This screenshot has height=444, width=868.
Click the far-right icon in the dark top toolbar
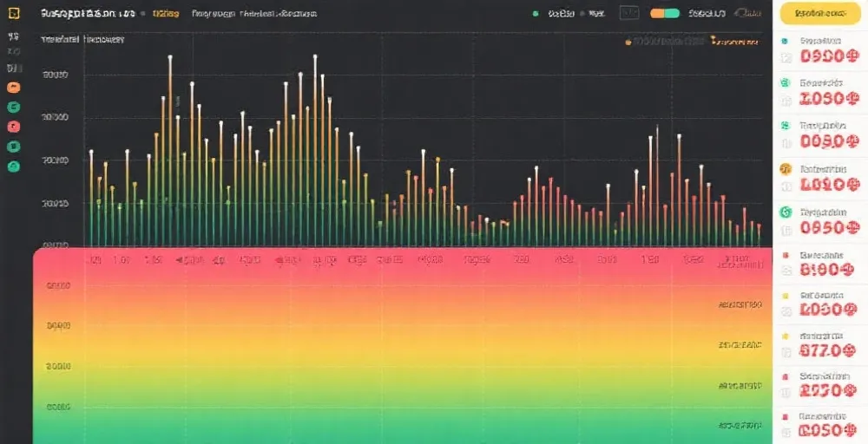click(746, 14)
